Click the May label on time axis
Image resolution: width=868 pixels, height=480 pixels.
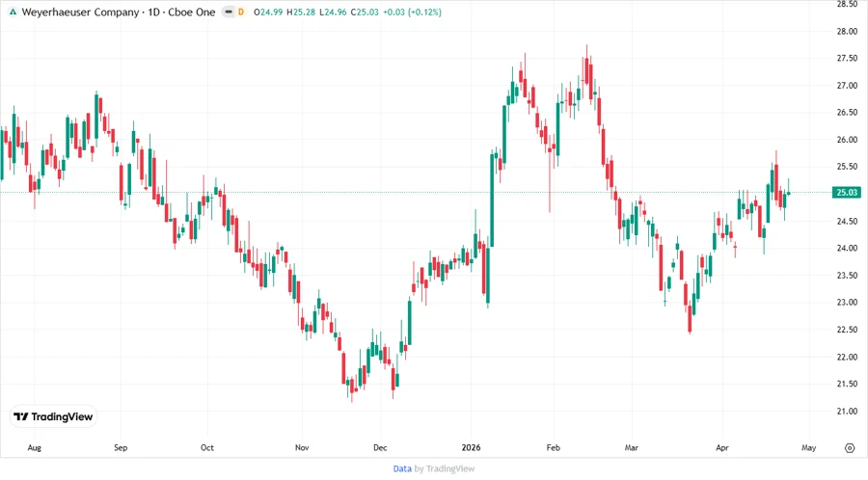click(x=809, y=448)
